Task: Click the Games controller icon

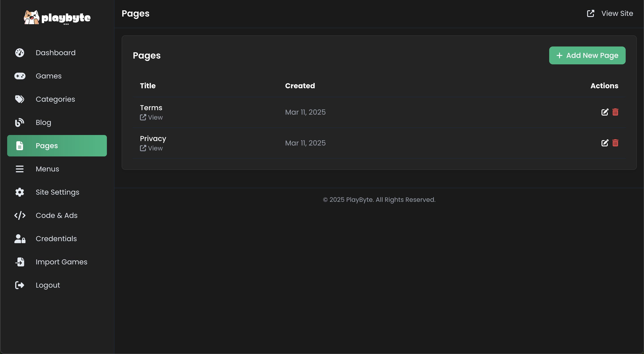Action: pyautogui.click(x=19, y=76)
